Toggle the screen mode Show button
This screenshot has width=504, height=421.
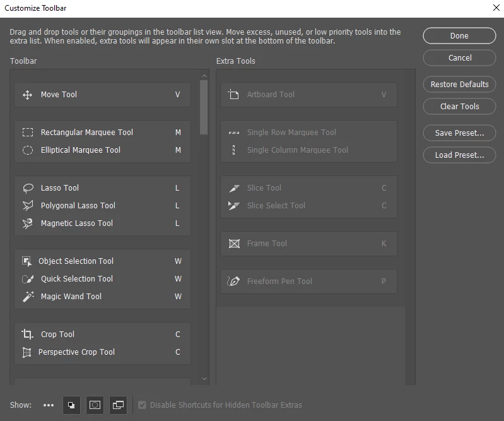(118, 405)
